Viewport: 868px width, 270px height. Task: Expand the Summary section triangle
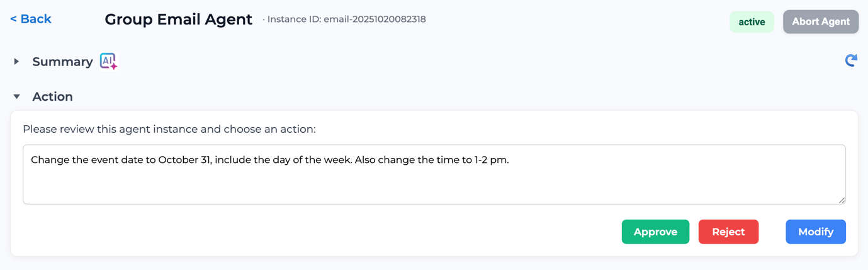(x=17, y=62)
